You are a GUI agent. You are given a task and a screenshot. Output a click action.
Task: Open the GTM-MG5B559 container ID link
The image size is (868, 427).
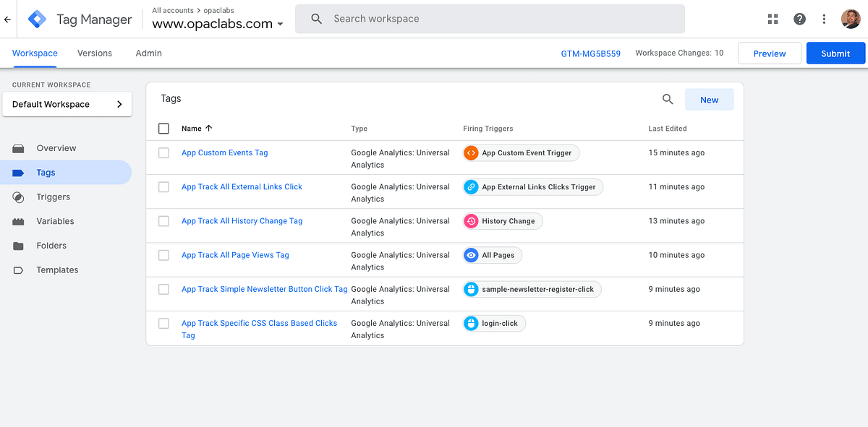pos(591,53)
